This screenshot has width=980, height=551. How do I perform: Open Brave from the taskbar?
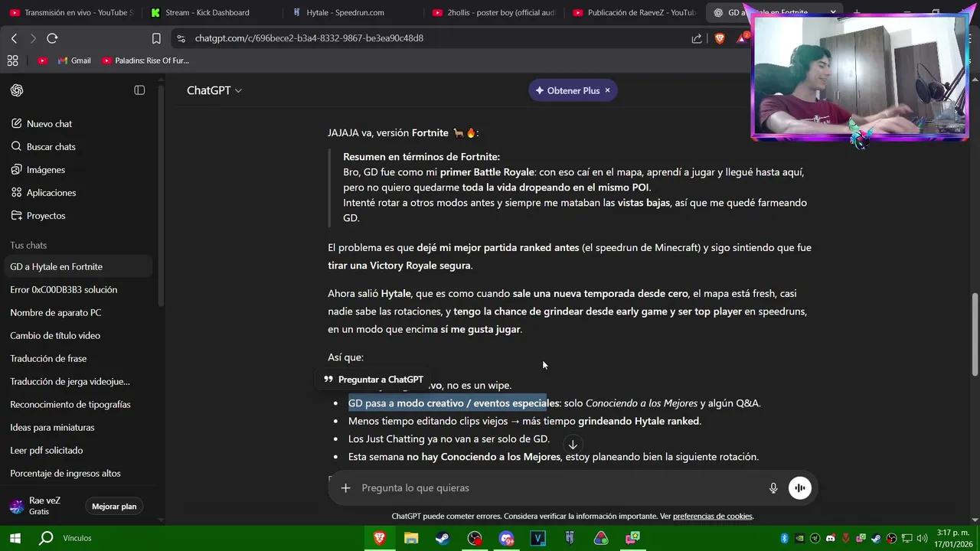click(380, 539)
